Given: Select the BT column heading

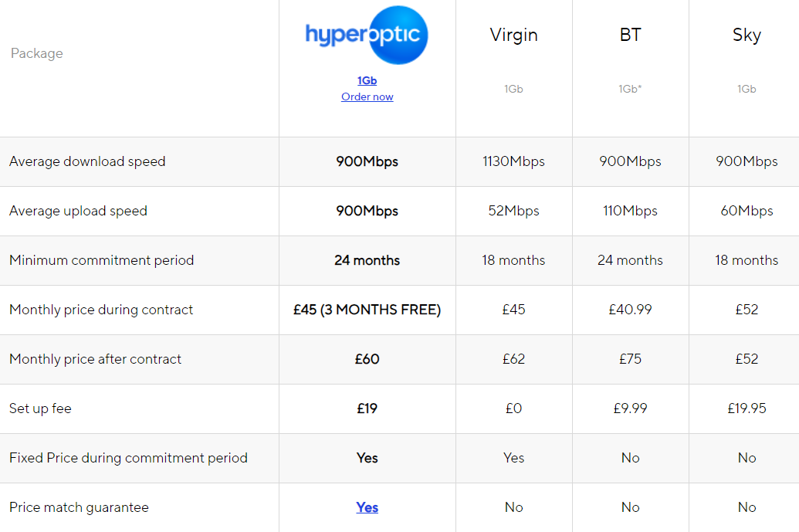Looking at the screenshot, I should 631,35.
